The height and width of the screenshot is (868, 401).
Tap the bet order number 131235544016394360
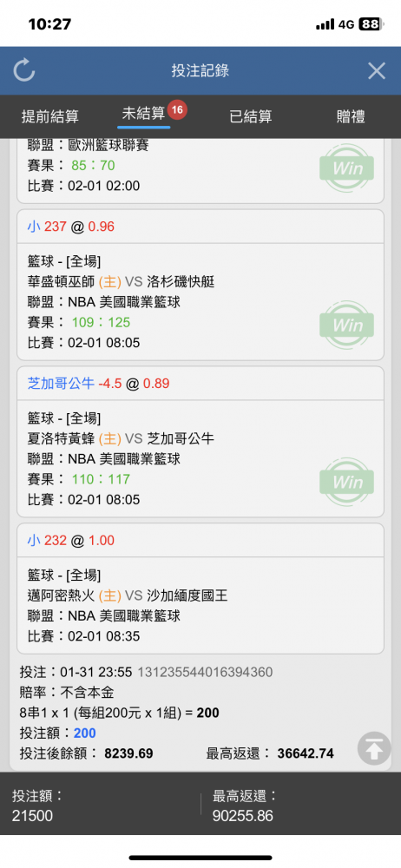pos(205,673)
